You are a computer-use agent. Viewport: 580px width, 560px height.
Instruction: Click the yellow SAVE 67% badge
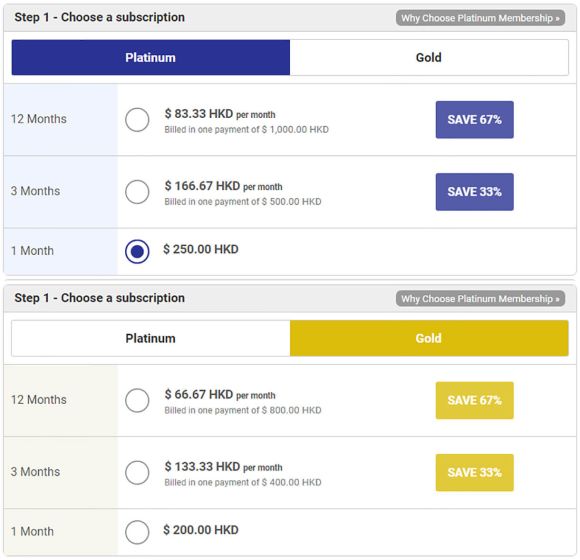475,401
